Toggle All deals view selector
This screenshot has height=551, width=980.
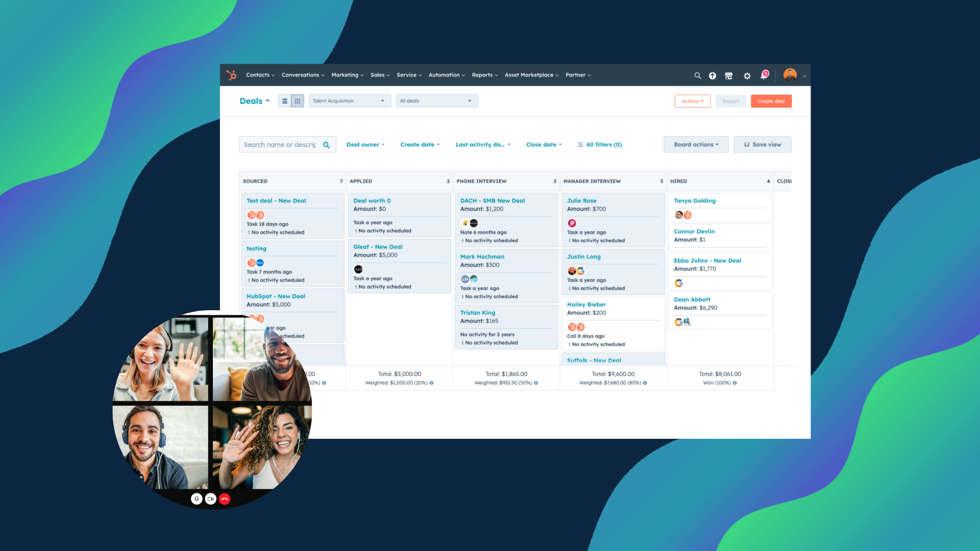point(435,101)
